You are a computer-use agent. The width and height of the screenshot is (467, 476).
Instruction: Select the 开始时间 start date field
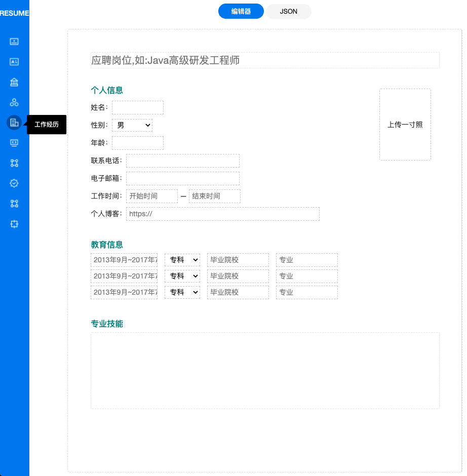pyautogui.click(x=152, y=196)
